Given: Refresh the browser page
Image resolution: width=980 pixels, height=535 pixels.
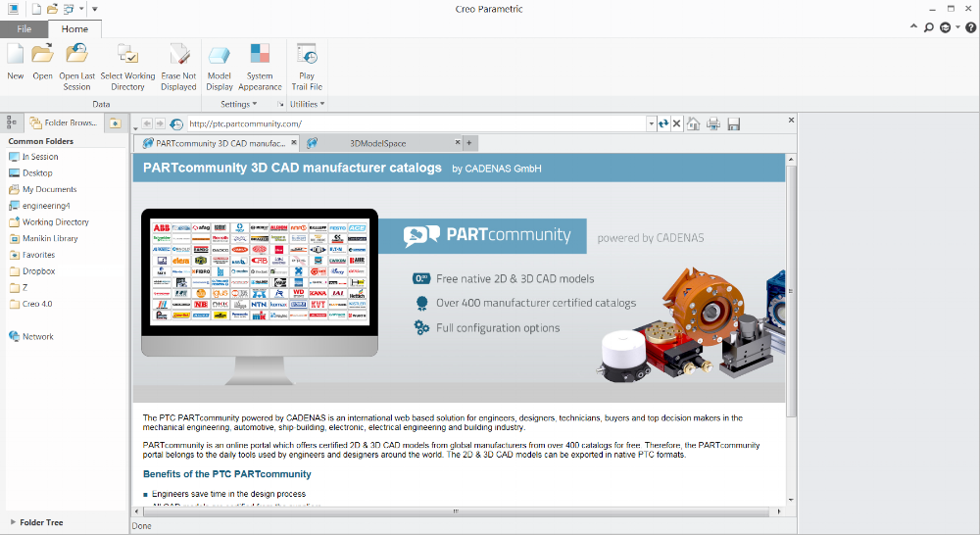Looking at the screenshot, I should (663, 123).
